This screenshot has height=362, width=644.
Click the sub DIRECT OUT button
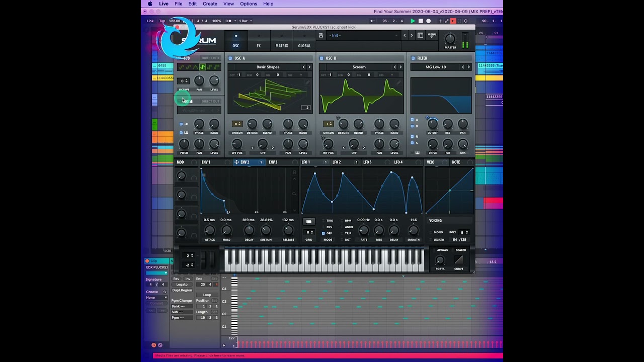210,58
